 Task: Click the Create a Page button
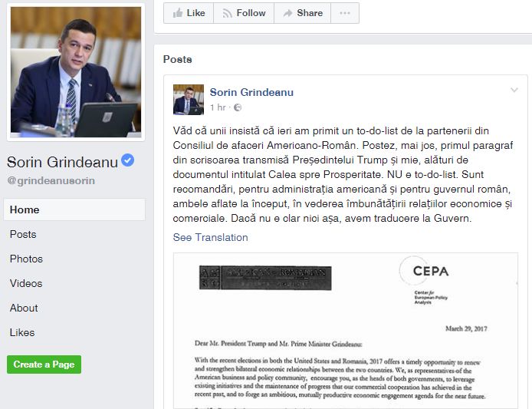[x=44, y=364]
